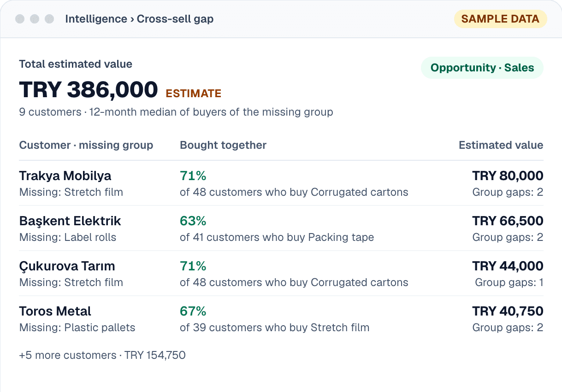Select the TRY 40,750 value
The width and height of the screenshot is (562, 392).
(x=508, y=311)
